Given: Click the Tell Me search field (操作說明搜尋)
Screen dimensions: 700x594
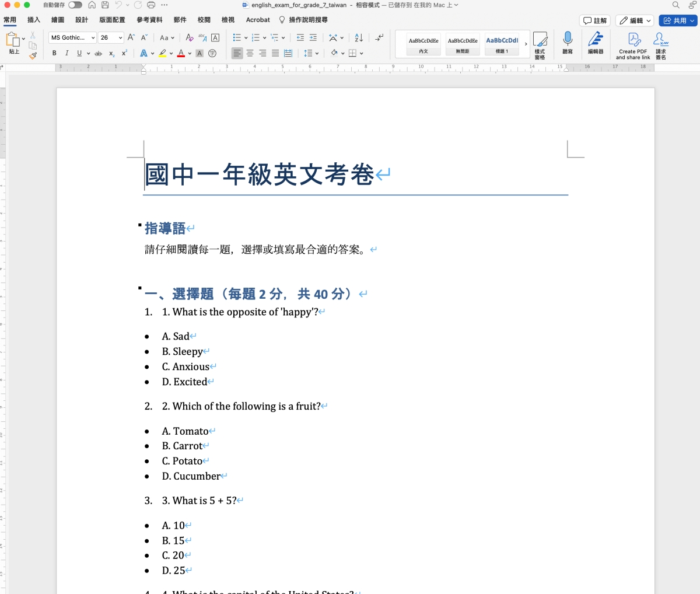Looking at the screenshot, I should pos(303,20).
